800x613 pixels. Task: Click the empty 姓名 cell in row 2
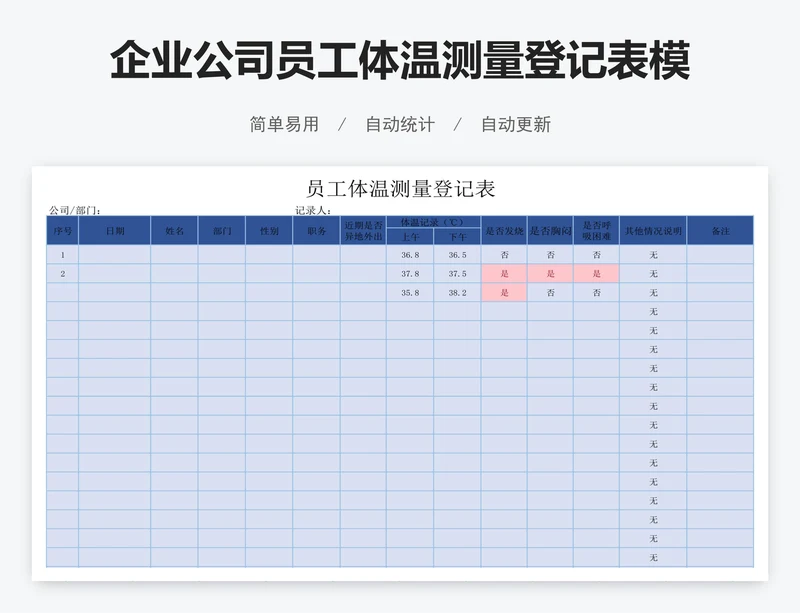(x=174, y=274)
